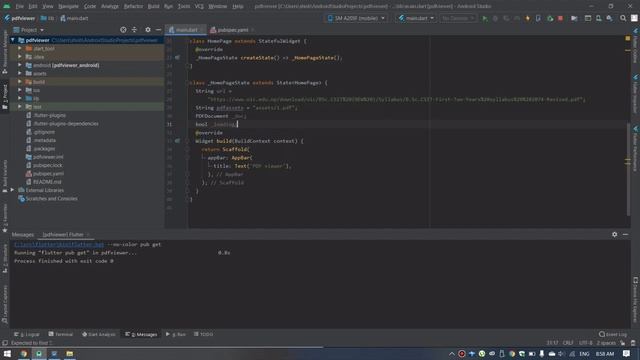
Task: Open the Event Log
Action: [613, 334]
